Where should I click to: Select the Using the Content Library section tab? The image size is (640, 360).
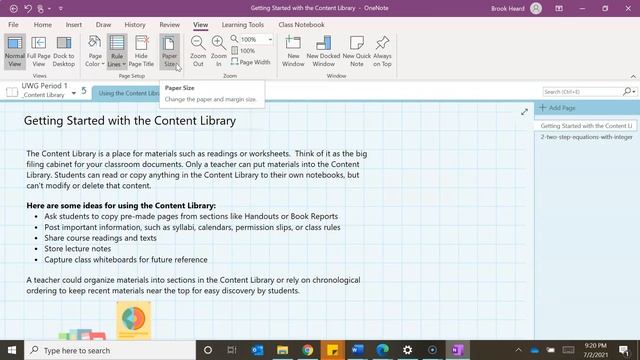[x=128, y=93]
